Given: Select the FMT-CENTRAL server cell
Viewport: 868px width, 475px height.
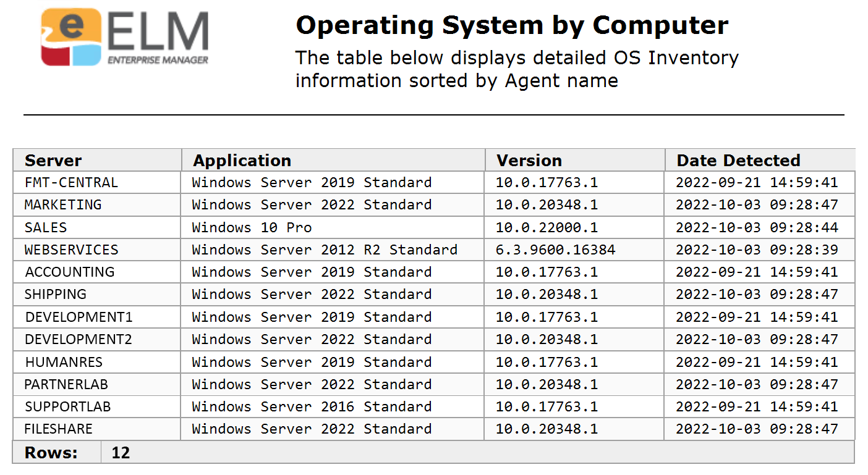Looking at the screenshot, I should (x=97, y=183).
